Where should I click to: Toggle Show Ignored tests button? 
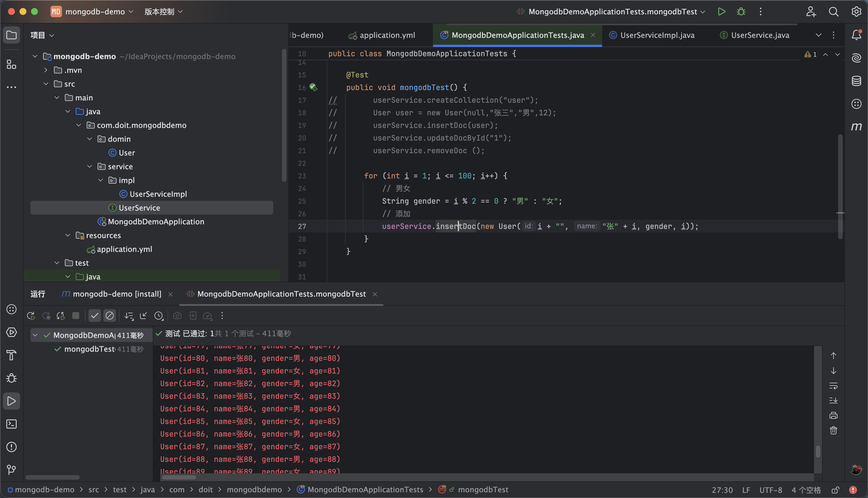(109, 316)
